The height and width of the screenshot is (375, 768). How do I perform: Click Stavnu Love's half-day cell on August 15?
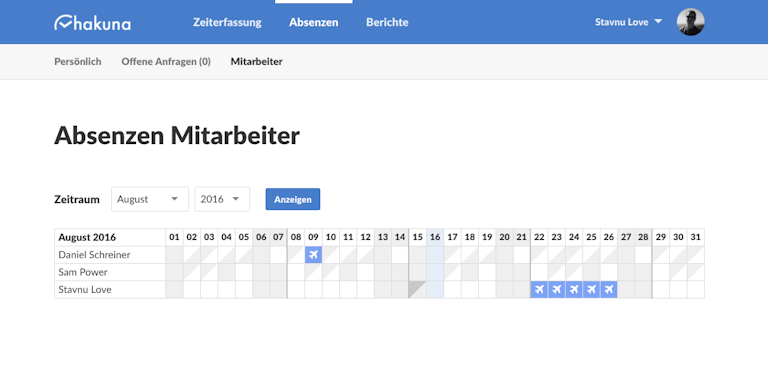click(x=418, y=289)
